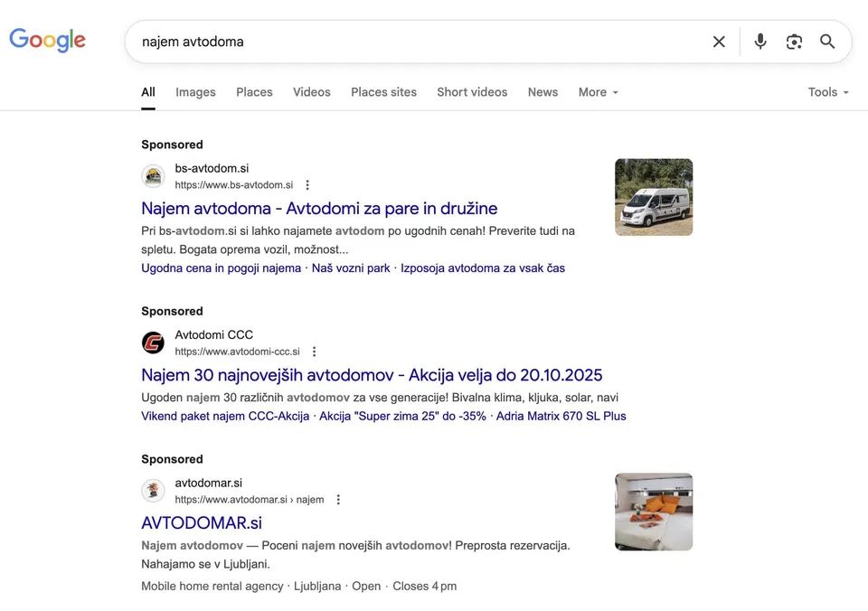
Task: Select the All tab
Action: [x=147, y=92]
